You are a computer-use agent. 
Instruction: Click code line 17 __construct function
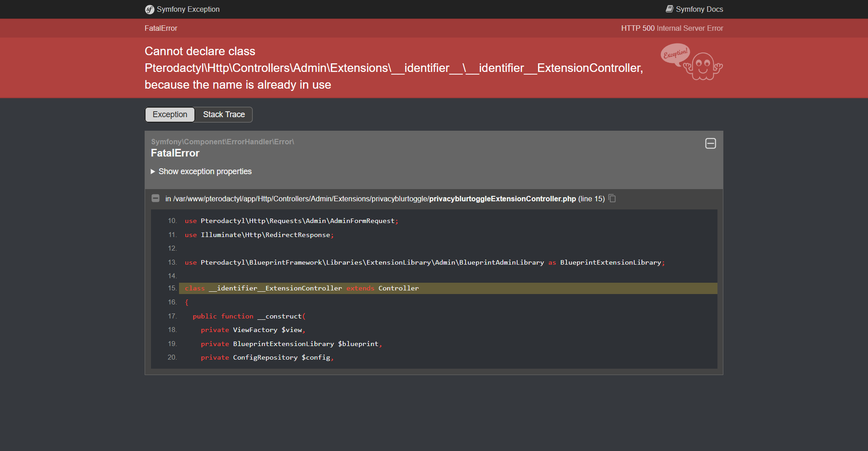pos(249,316)
